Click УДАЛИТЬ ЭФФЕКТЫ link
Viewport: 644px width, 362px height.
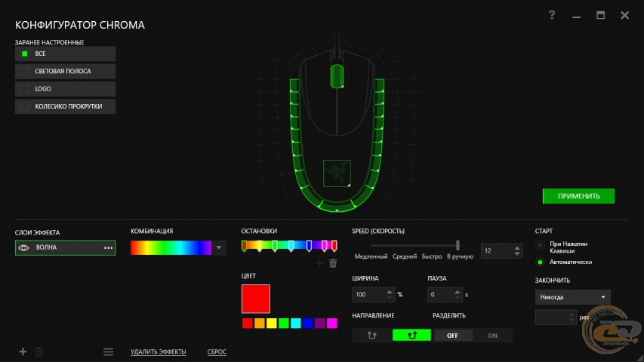158,351
